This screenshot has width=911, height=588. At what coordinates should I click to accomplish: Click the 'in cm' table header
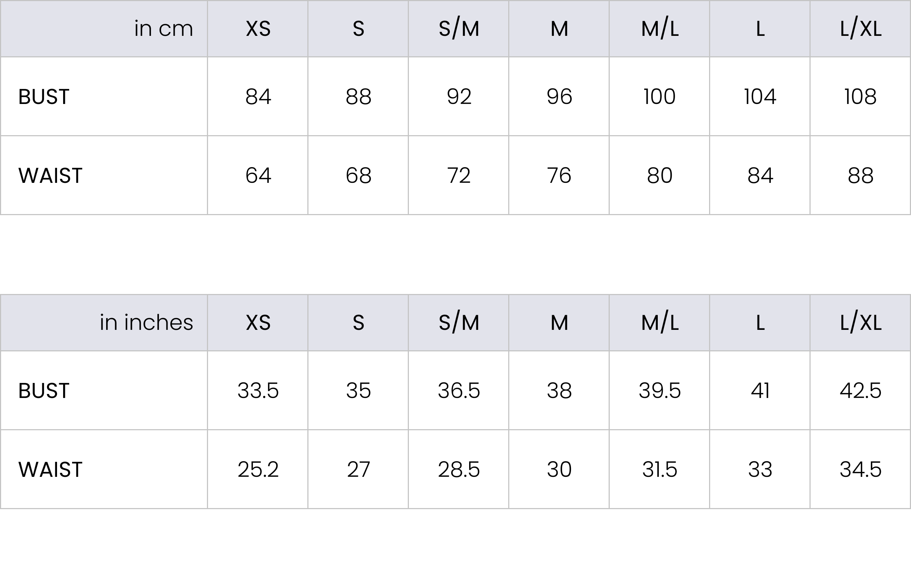[164, 29]
